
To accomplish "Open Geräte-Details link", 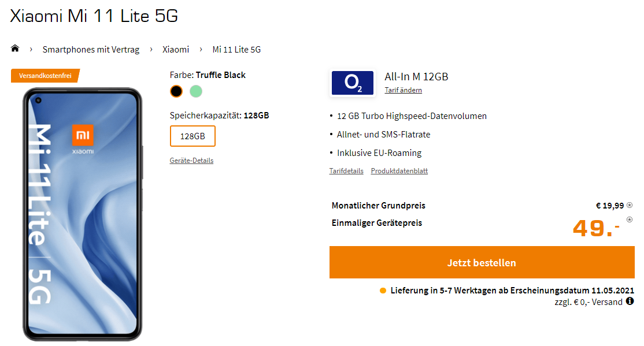I will (x=191, y=161).
